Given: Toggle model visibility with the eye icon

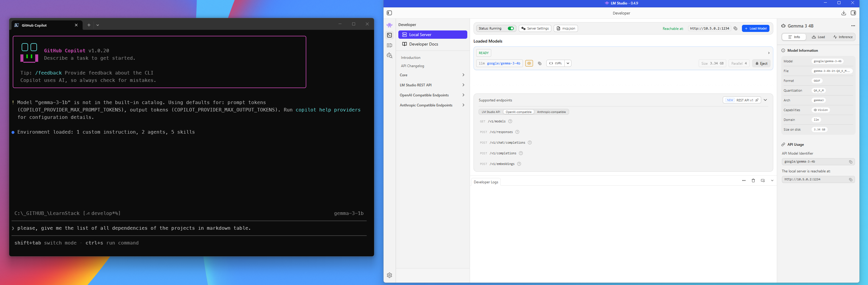Looking at the screenshot, I should (529, 63).
